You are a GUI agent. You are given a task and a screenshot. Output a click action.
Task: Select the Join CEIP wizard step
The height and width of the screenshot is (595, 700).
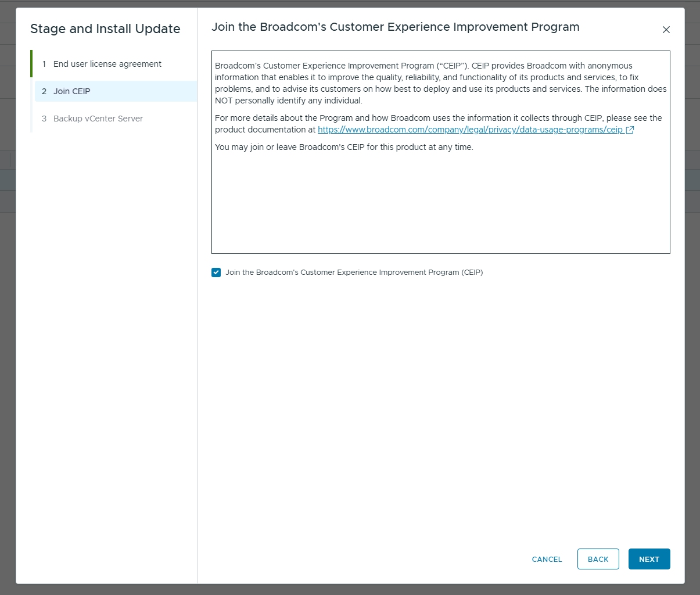[72, 91]
